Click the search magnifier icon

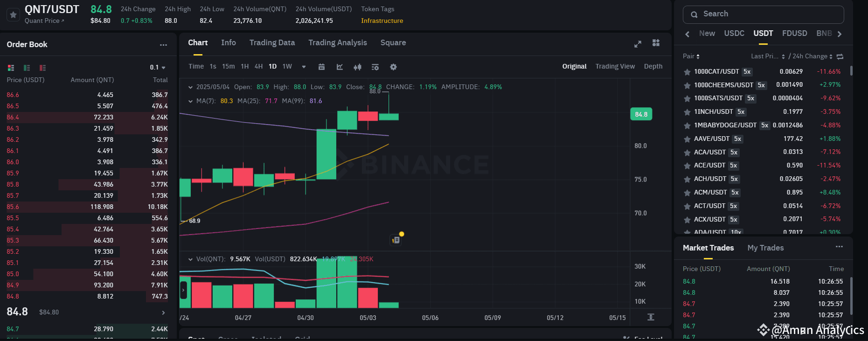[x=694, y=14]
